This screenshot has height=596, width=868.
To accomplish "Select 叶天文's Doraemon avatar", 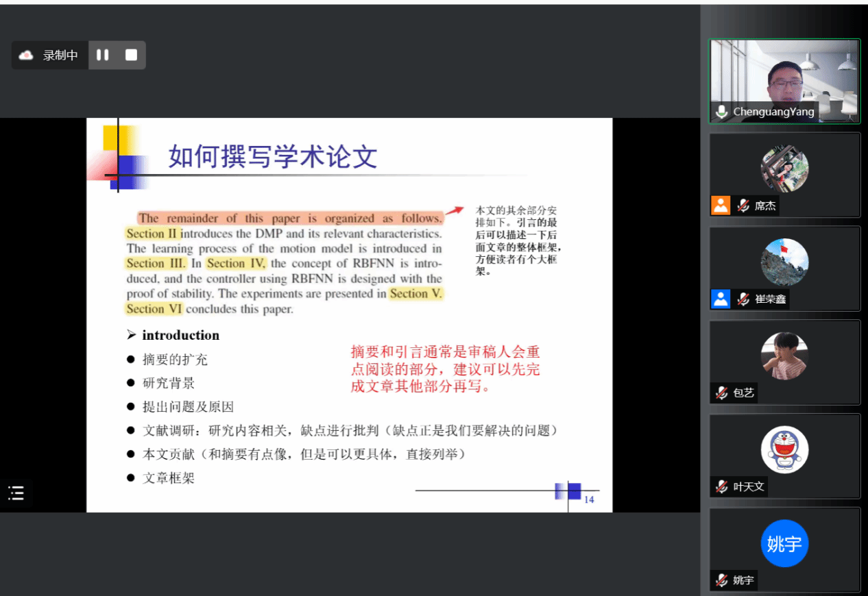I will click(x=784, y=449).
